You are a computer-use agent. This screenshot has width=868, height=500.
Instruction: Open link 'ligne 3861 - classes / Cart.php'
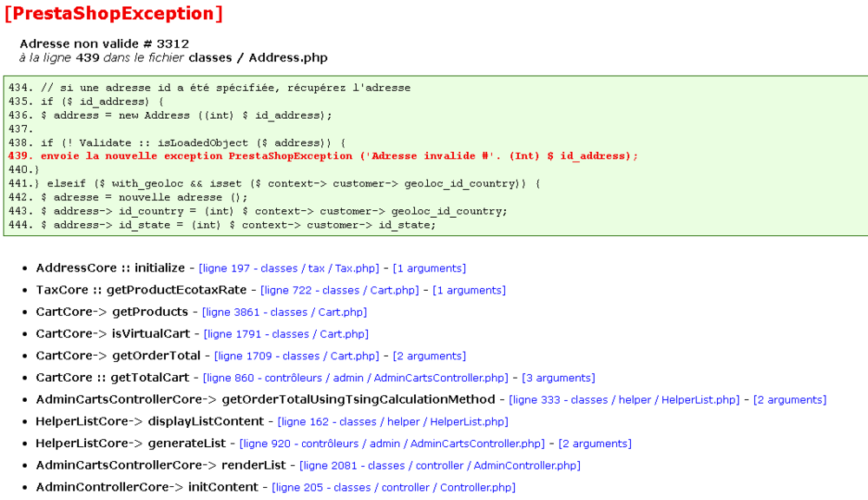pos(285,312)
